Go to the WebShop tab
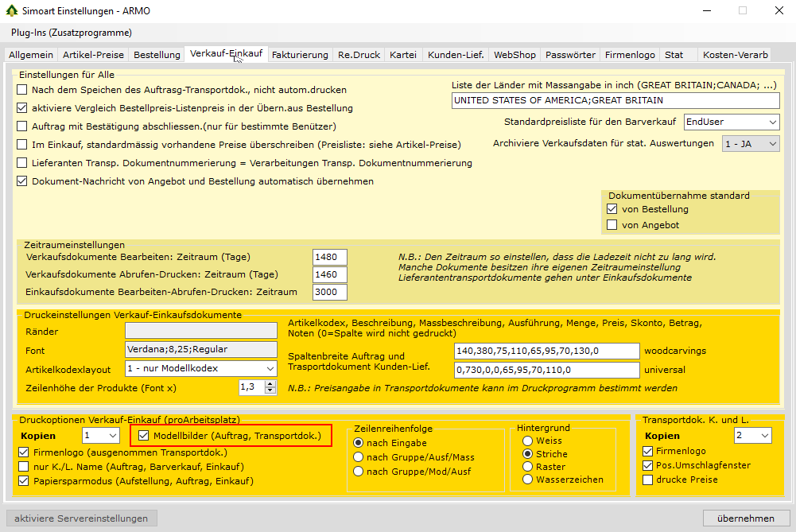Image resolution: width=796 pixels, height=532 pixels. pos(514,55)
